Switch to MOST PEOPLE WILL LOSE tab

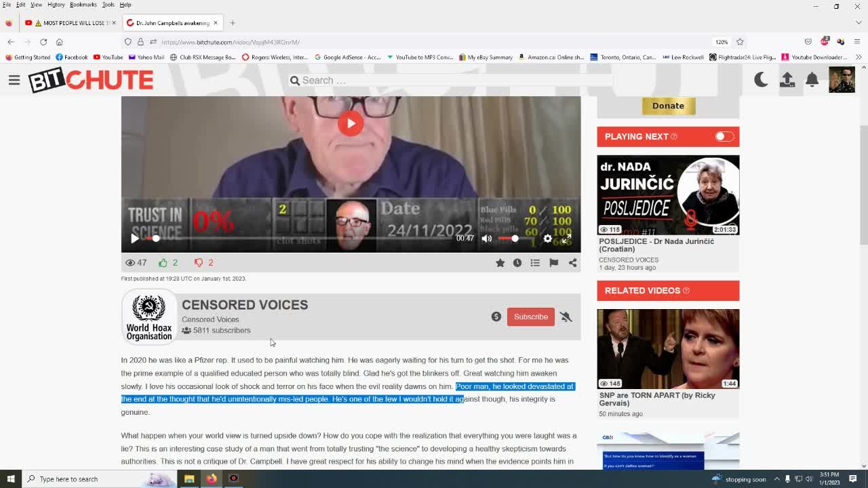click(x=71, y=23)
